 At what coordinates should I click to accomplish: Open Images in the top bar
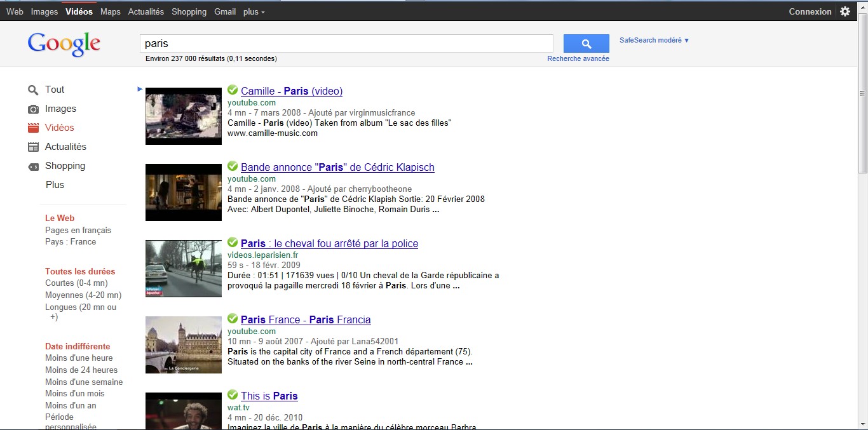click(x=44, y=11)
